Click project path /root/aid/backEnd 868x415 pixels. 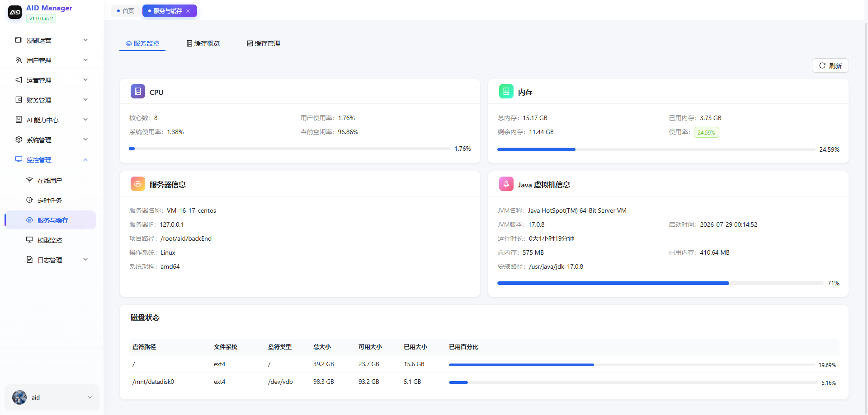coord(186,238)
